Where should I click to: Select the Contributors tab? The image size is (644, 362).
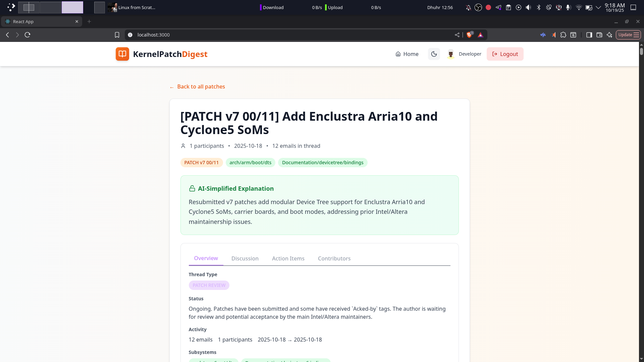point(334,258)
